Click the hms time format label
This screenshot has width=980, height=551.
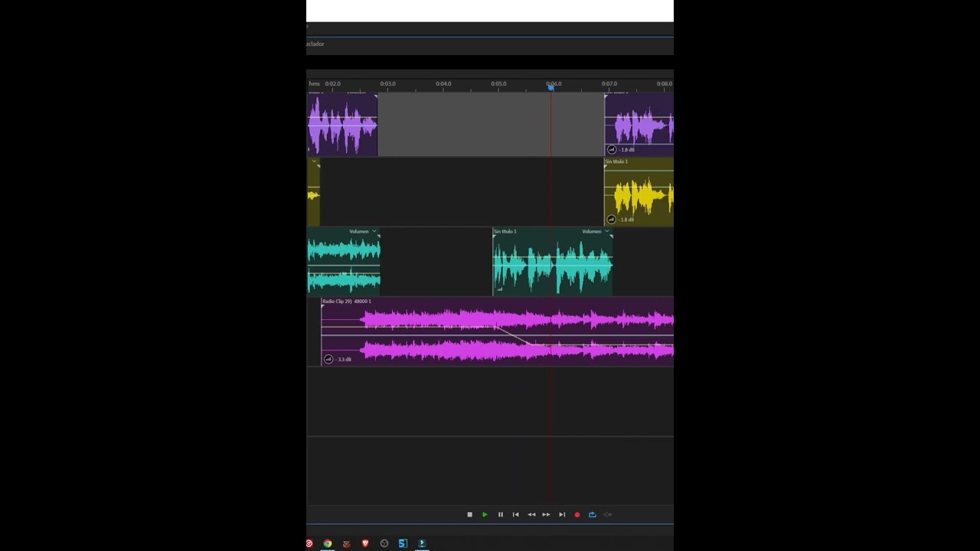pos(314,83)
